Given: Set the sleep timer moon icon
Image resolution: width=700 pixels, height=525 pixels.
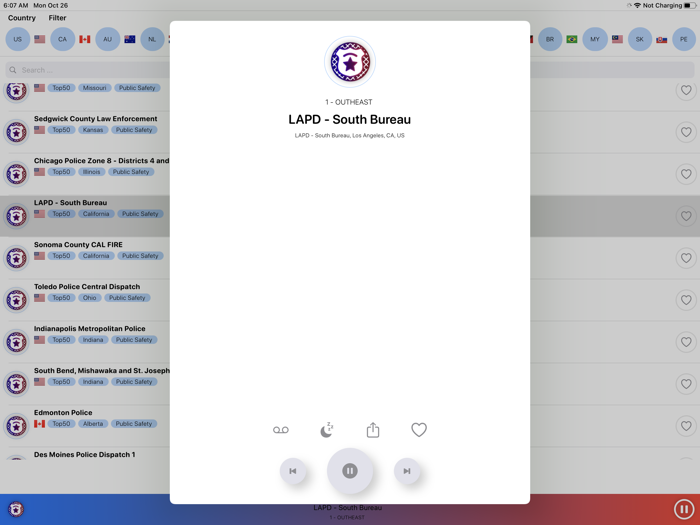Looking at the screenshot, I should [327, 430].
